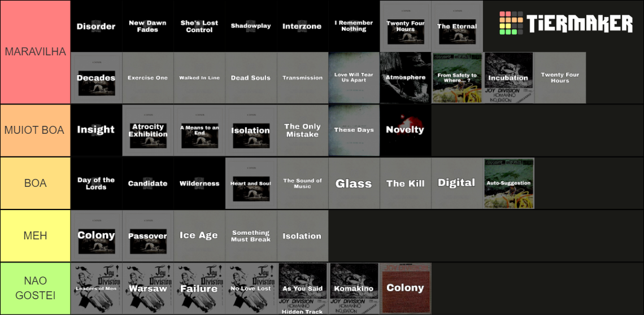Pick the Leaders of Men tile
This screenshot has height=315, width=644.
click(x=96, y=288)
